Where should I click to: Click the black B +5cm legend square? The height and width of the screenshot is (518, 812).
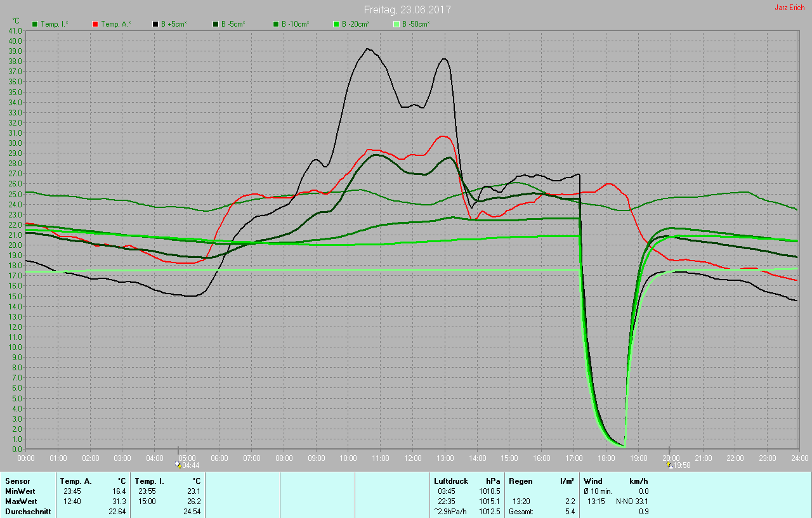[x=155, y=24]
